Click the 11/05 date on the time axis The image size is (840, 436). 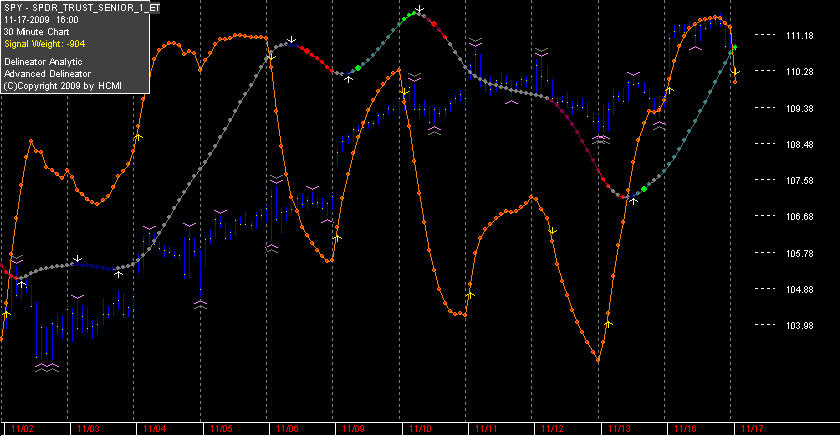[x=221, y=429]
